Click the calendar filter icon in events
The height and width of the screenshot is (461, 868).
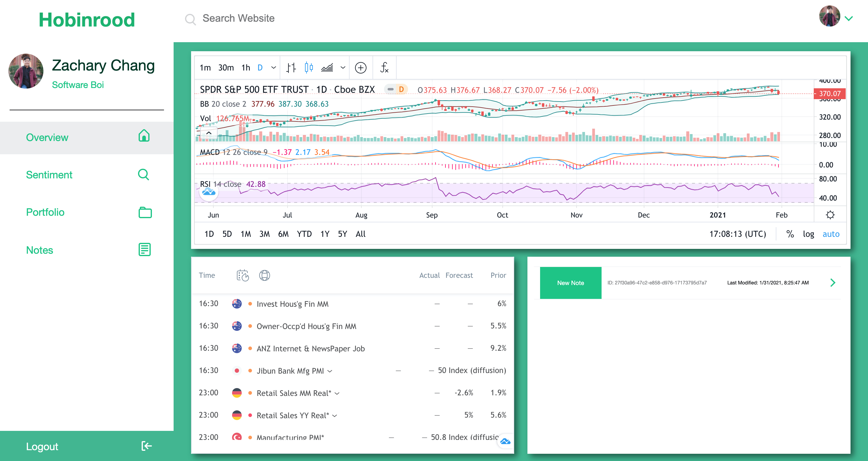(x=242, y=275)
